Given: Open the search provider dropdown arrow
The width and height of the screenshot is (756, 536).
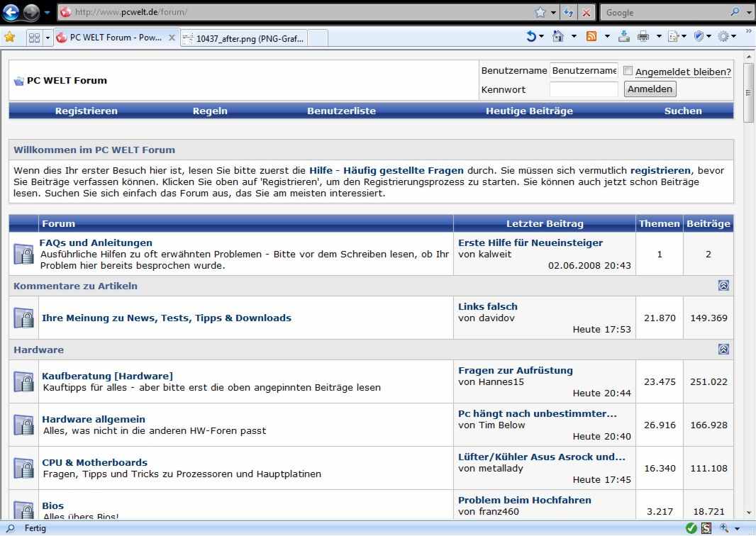Looking at the screenshot, I should 748,13.
